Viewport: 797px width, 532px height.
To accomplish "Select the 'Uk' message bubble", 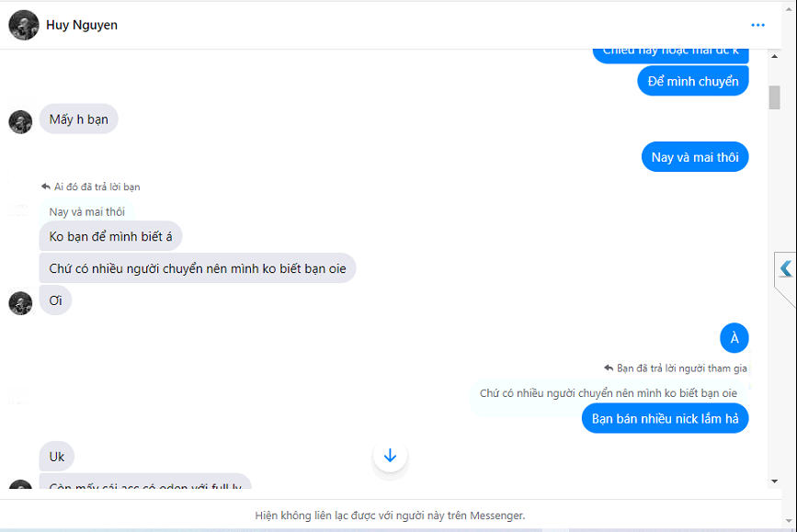I will (56, 457).
